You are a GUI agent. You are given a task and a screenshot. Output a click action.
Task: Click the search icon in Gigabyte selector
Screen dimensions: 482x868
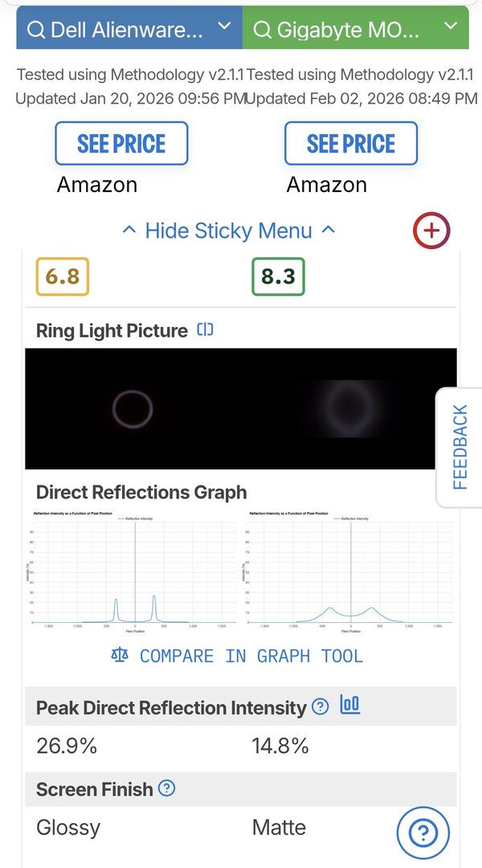click(x=262, y=31)
